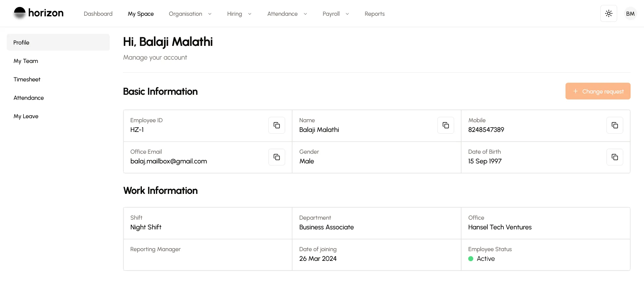This screenshot has width=644, height=294.
Task: Go to the Dashboard page
Action: tap(98, 14)
